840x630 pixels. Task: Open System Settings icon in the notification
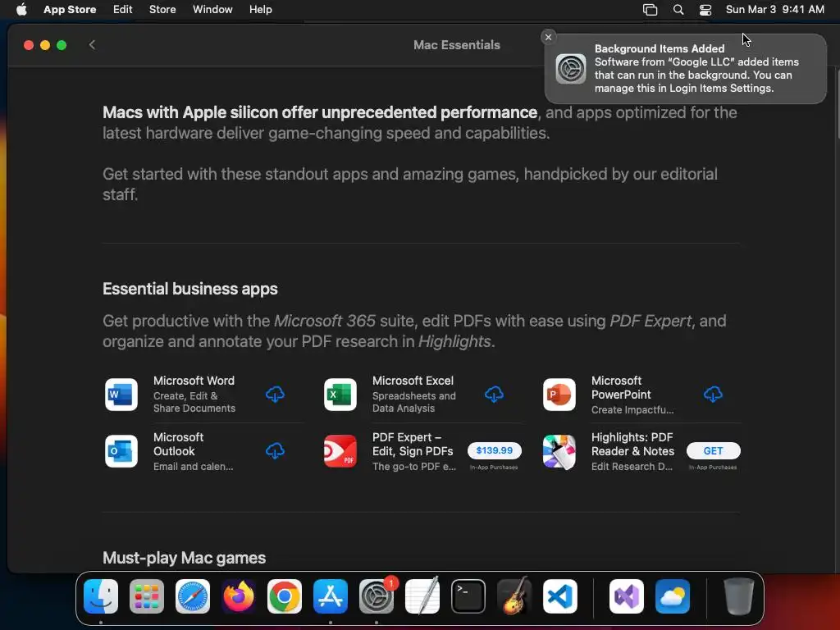[571, 69]
